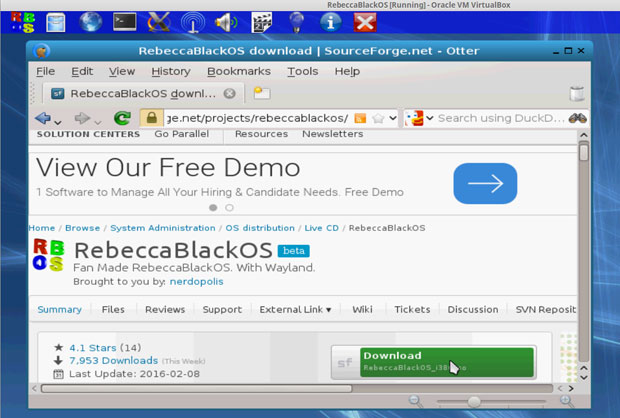620x418 pixels.
Task: Open the blue info panel icon
Action: pos(331,22)
